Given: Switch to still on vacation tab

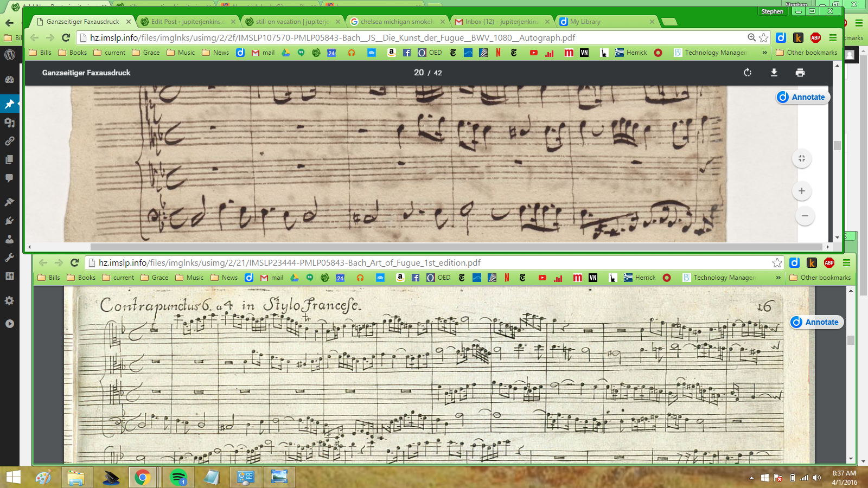Looking at the screenshot, I should pos(291,22).
